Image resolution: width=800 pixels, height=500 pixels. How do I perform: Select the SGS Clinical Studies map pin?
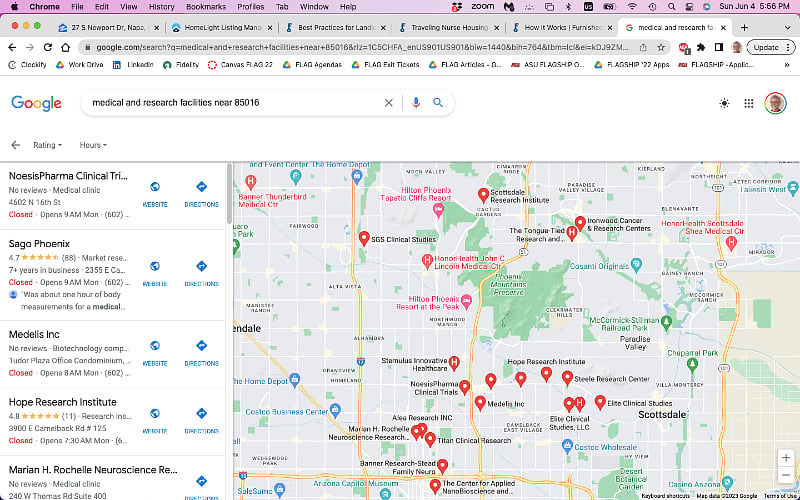click(364, 238)
